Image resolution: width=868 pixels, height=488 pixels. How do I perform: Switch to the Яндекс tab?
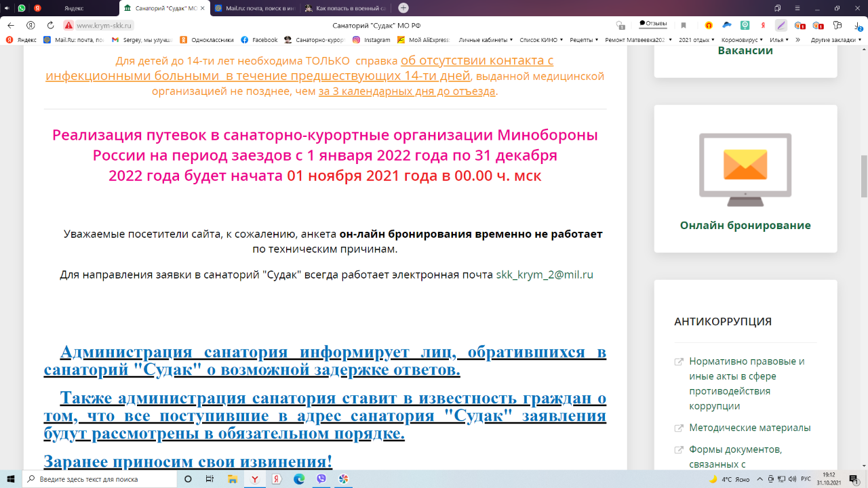[x=73, y=8]
